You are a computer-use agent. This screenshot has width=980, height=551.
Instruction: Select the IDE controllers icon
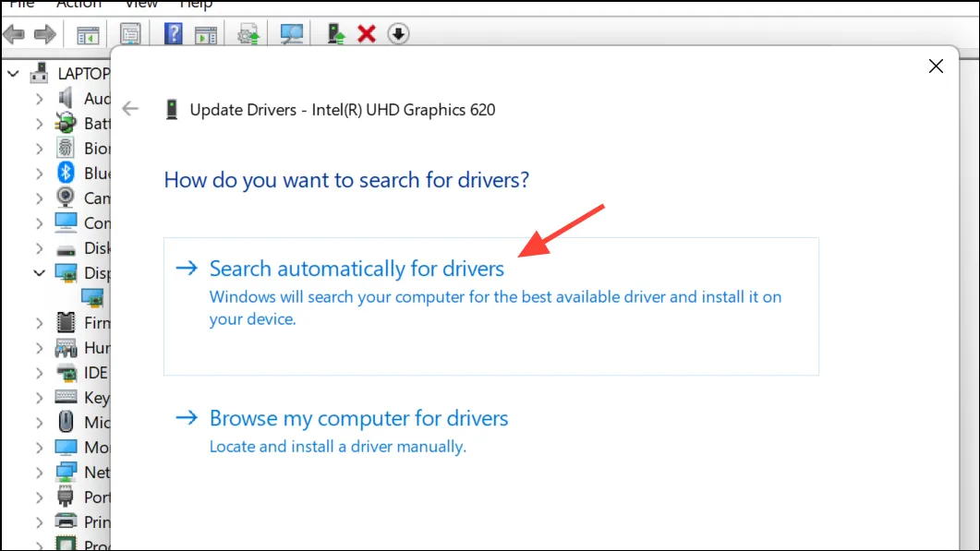(x=66, y=372)
